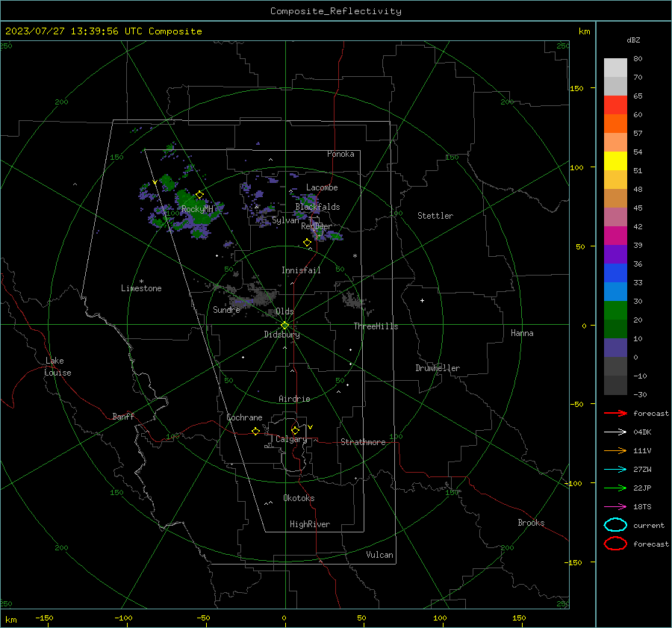The image size is (672, 628).
Task: Click the Innisfail label
Action: [301, 270]
